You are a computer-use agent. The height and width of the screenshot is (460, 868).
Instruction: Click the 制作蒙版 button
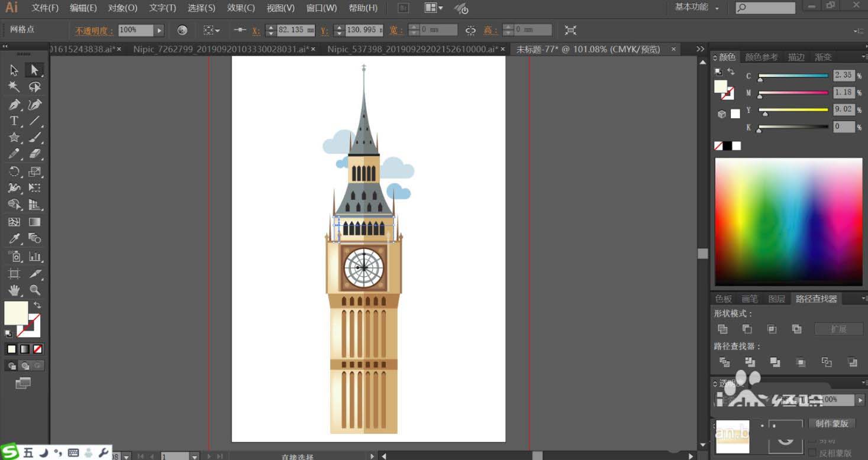(831, 424)
